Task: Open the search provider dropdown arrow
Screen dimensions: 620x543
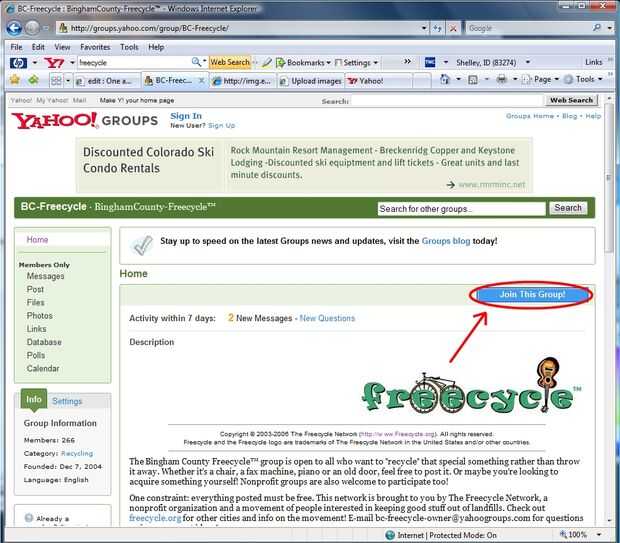Action: [x=610, y=28]
